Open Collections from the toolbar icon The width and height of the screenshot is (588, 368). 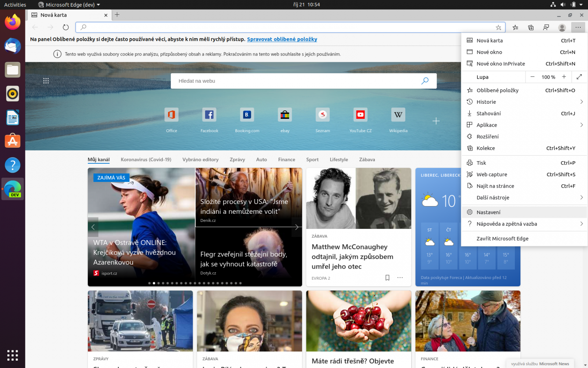click(530, 27)
